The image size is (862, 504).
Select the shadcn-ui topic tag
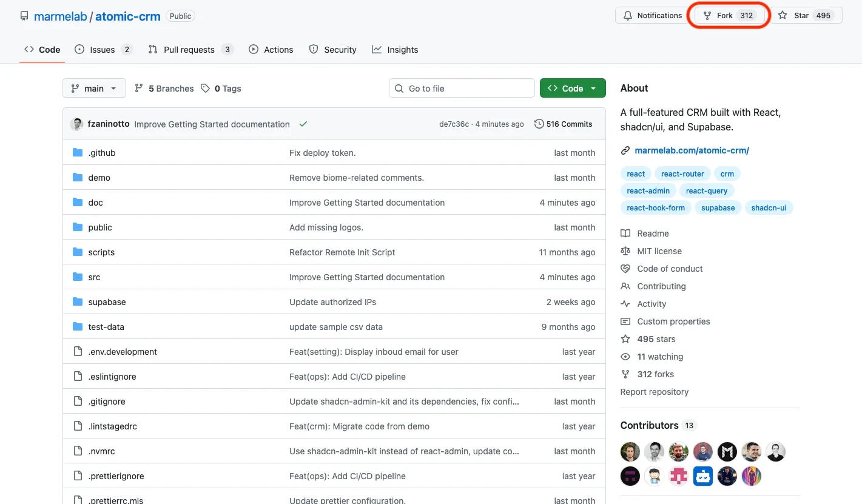coord(768,208)
